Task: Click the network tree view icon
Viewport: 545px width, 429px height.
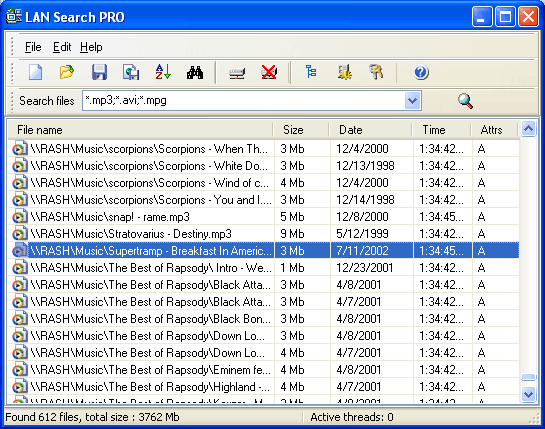Action: [x=311, y=72]
